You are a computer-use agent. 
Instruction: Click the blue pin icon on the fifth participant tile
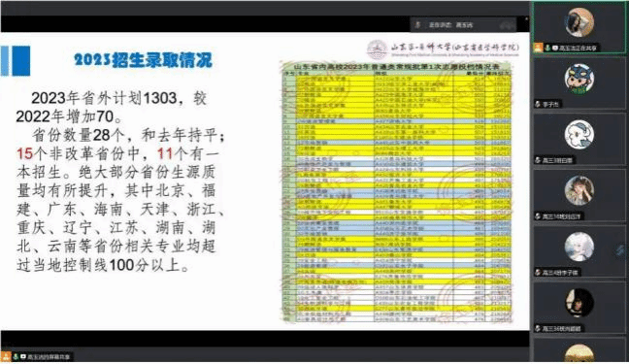pyautogui.click(x=620, y=250)
